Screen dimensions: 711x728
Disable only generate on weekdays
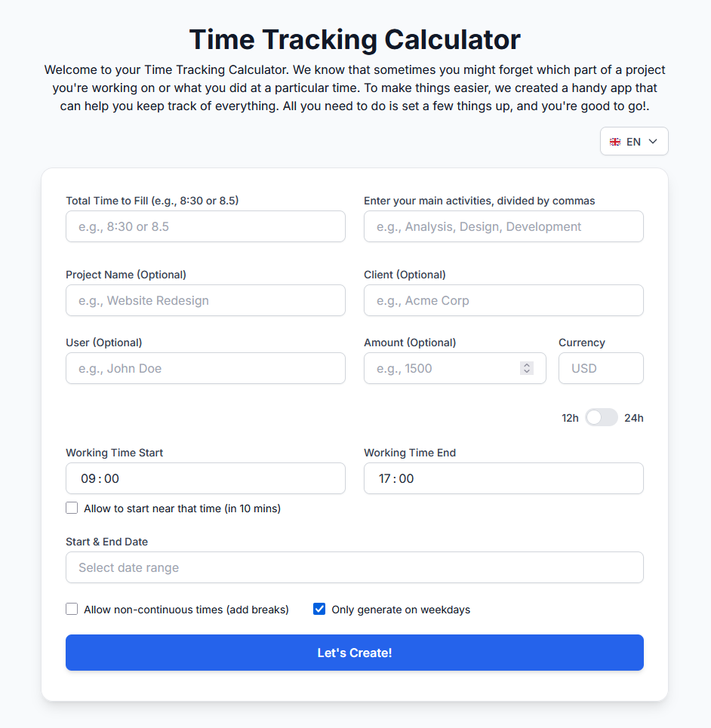[319, 609]
